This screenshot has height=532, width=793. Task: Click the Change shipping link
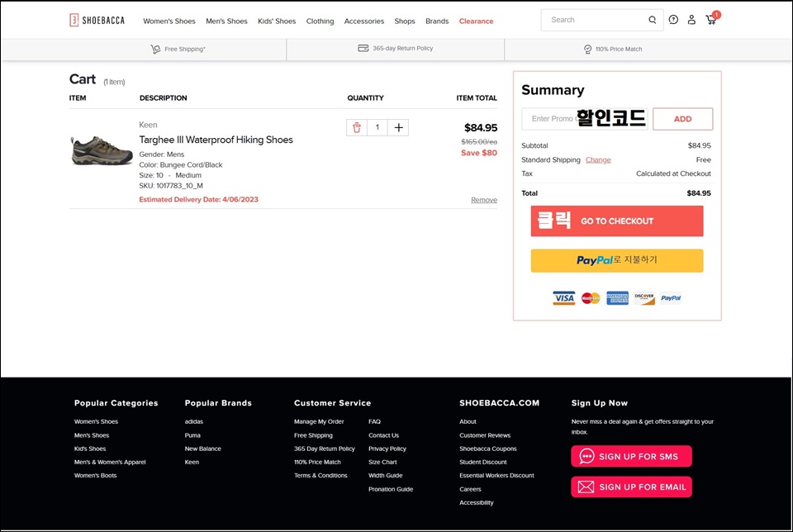[x=598, y=159]
